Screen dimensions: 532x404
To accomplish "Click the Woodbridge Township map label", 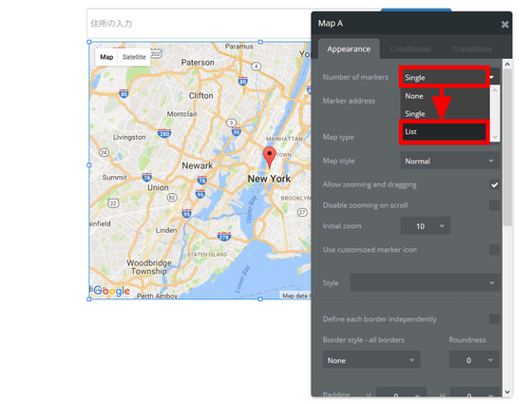I will [149, 267].
